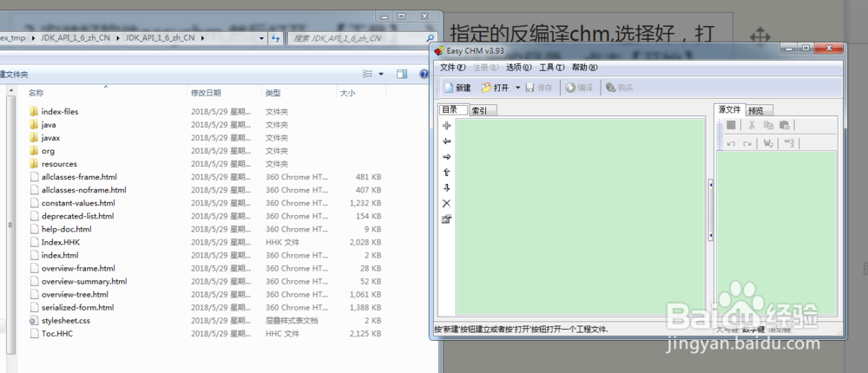Click the move down arrow icon
The width and height of the screenshot is (868, 373).
click(447, 188)
